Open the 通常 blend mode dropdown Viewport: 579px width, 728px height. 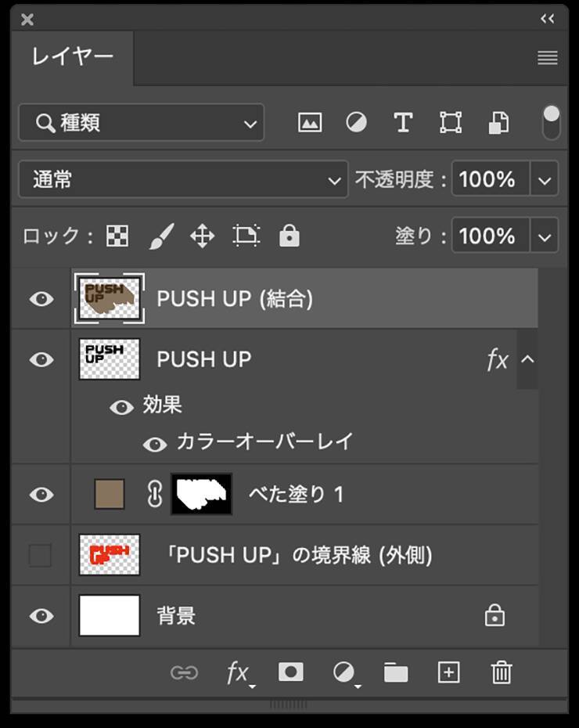[182, 180]
